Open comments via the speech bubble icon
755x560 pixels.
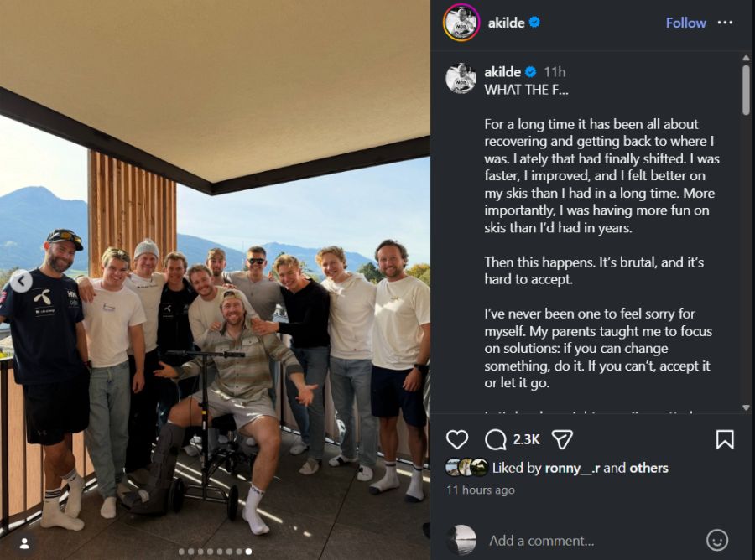click(496, 439)
